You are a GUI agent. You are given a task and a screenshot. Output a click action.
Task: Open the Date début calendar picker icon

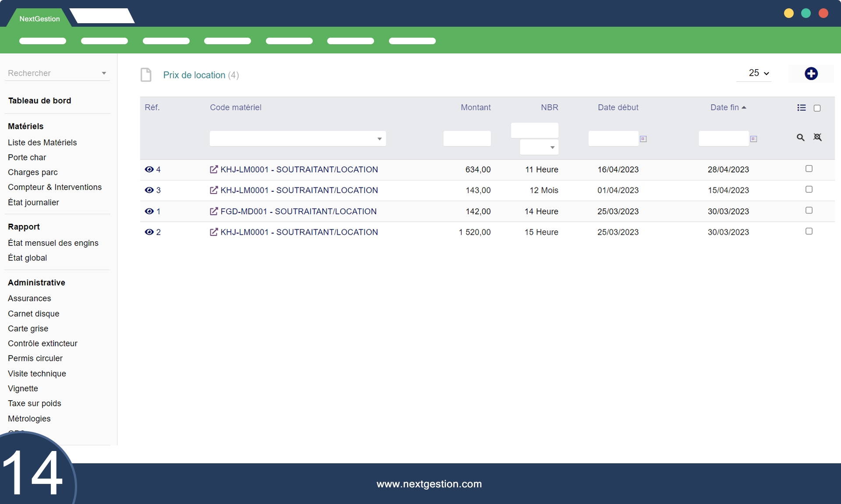643,139
